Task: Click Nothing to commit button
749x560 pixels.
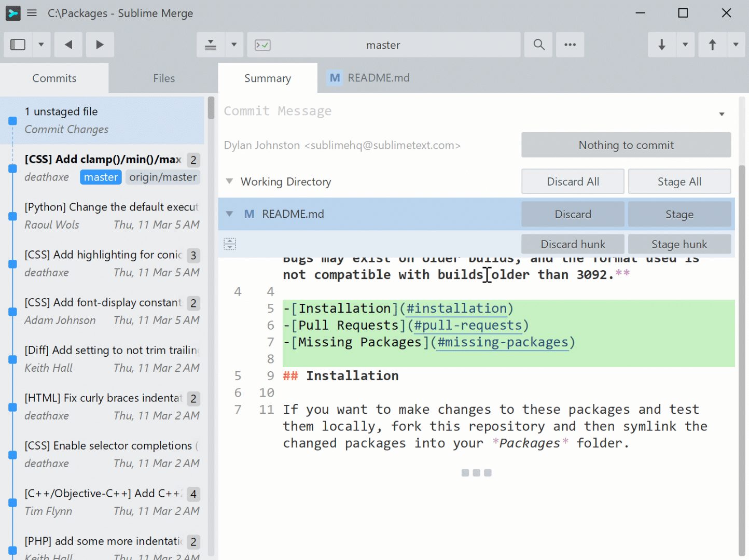Action: click(x=626, y=145)
